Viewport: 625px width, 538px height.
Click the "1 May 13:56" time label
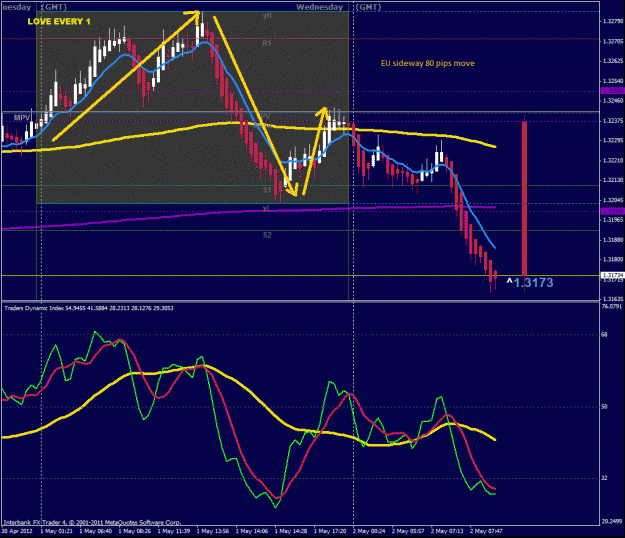[213, 531]
